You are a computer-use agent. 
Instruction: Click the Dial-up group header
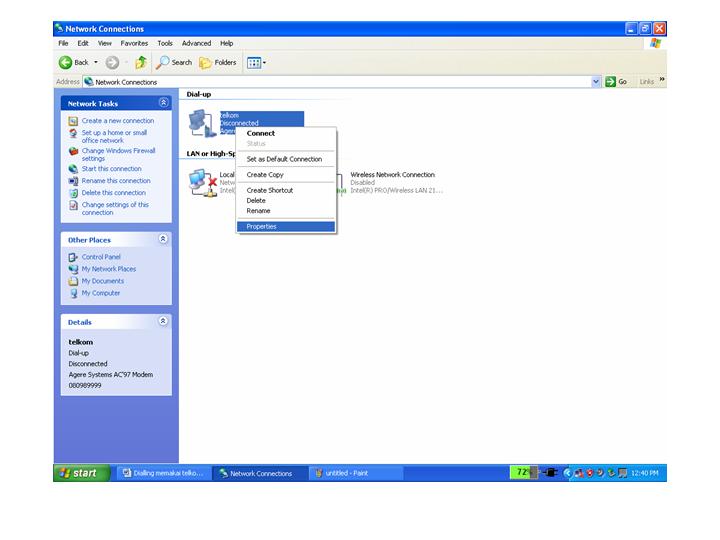pyautogui.click(x=199, y=94)
